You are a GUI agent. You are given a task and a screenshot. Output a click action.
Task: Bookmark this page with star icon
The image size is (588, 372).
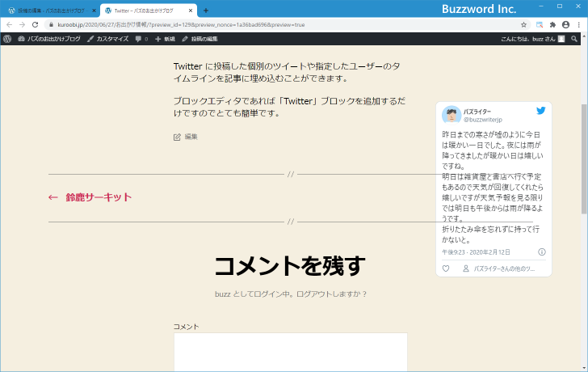click(523, 25)
